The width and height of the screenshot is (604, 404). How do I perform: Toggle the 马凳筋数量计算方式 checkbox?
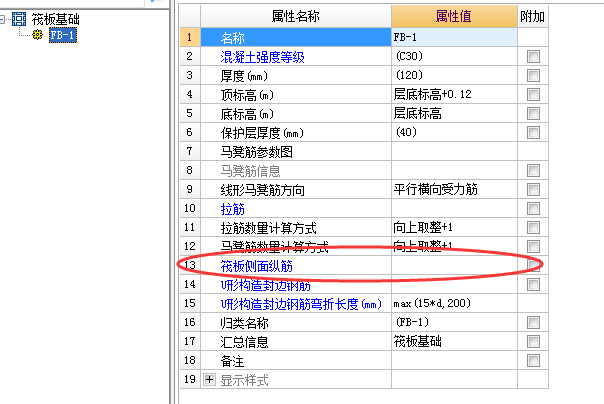tap(533, 246)
